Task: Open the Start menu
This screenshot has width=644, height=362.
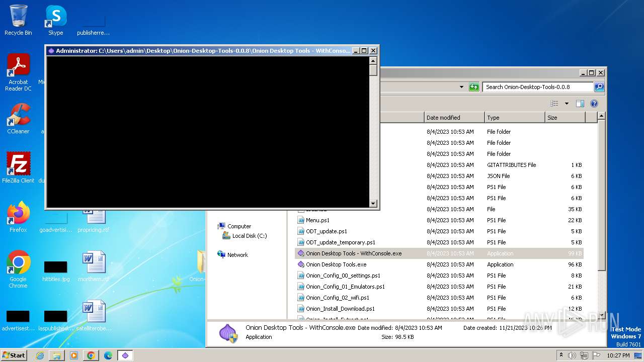Action: coord(14,355)
